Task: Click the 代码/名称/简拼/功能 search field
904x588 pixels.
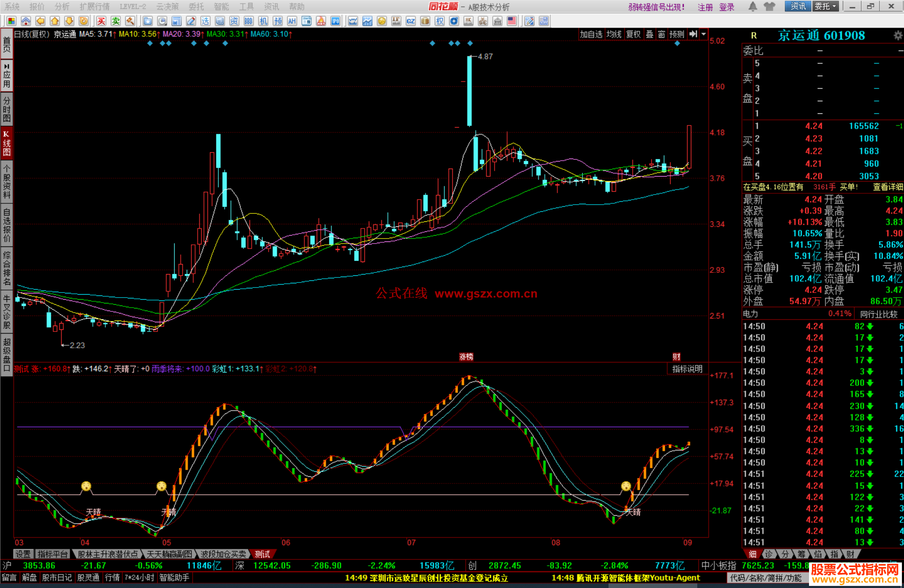Action: click(x=766, y=578)
